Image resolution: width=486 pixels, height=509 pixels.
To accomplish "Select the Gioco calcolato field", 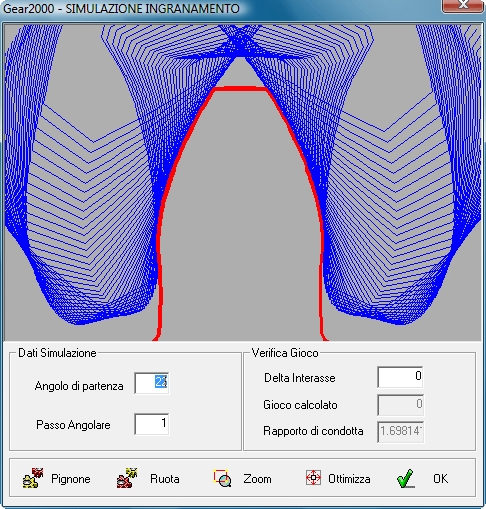I will pyautogui.click(x=400, y=405).
